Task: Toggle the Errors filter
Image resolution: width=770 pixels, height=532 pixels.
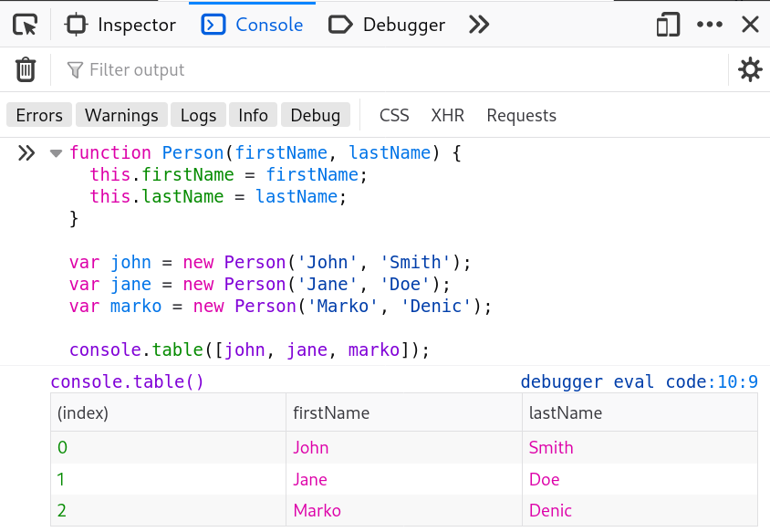Action: (39, 115)
